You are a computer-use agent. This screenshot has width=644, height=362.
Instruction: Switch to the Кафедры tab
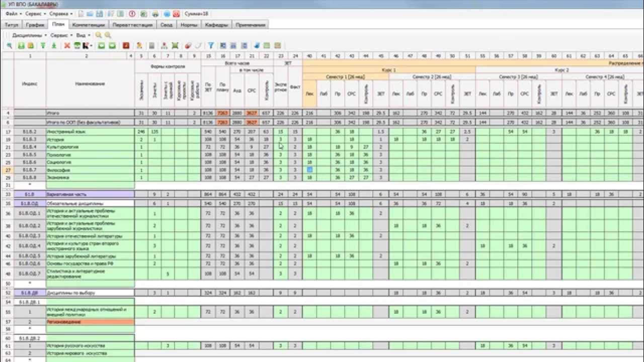click(x=217, y=24)
